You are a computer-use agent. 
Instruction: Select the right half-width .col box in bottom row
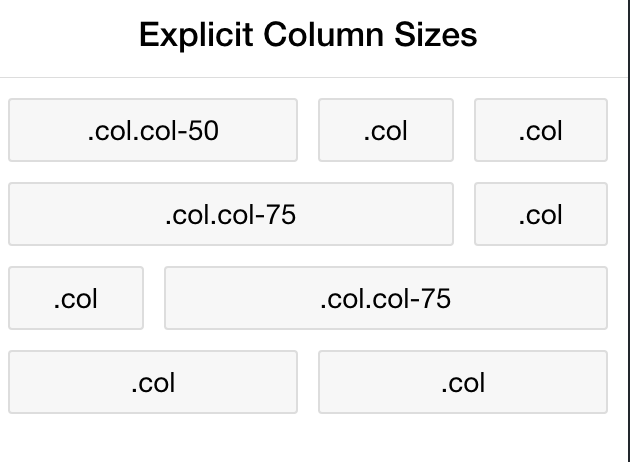pyautogui.click(x=463, y=382)
